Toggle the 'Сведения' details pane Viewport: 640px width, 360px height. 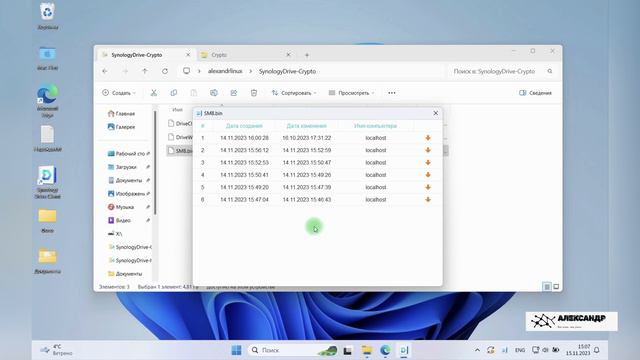coord(535,93)
